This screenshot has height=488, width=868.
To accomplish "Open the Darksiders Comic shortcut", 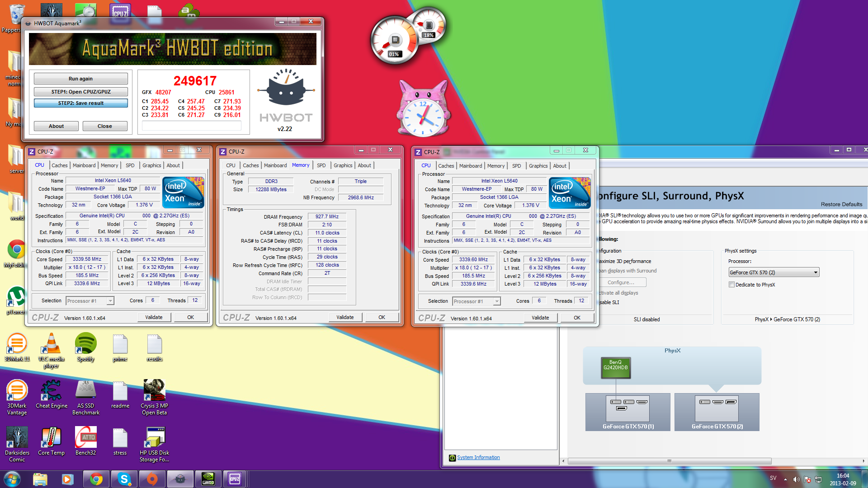I will [17, 444].
